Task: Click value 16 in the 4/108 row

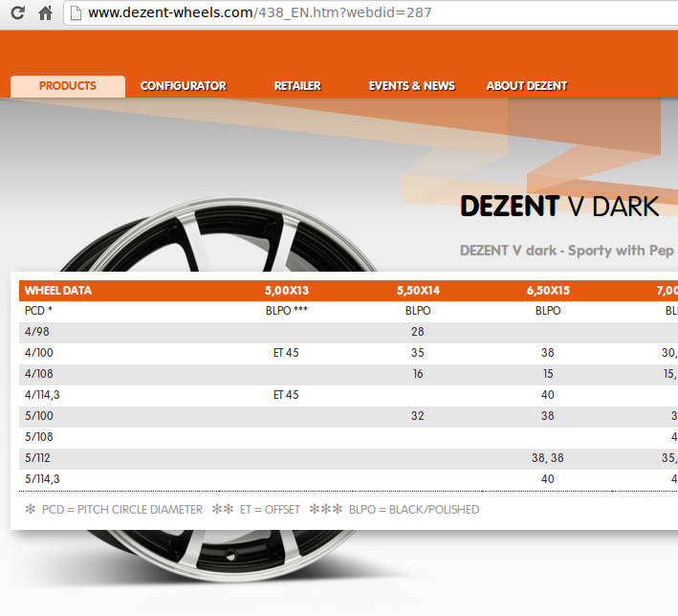Action: [x=418, y=374]
